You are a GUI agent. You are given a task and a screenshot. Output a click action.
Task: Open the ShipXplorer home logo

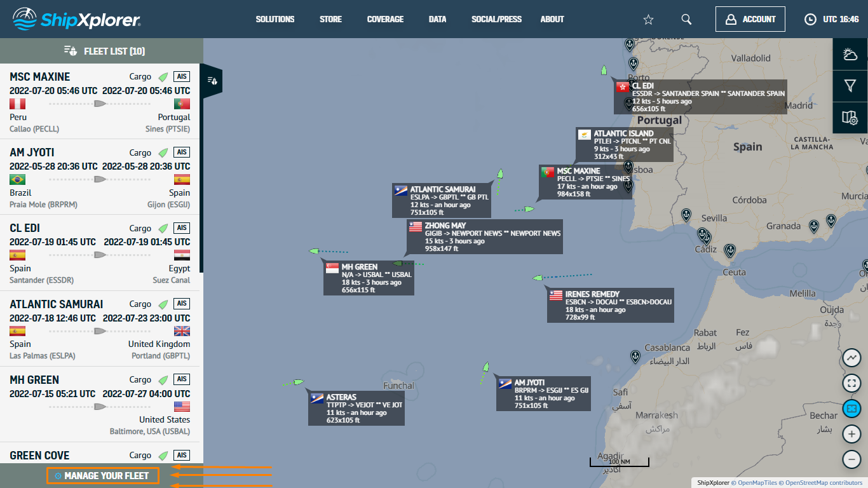pos(77,19)
